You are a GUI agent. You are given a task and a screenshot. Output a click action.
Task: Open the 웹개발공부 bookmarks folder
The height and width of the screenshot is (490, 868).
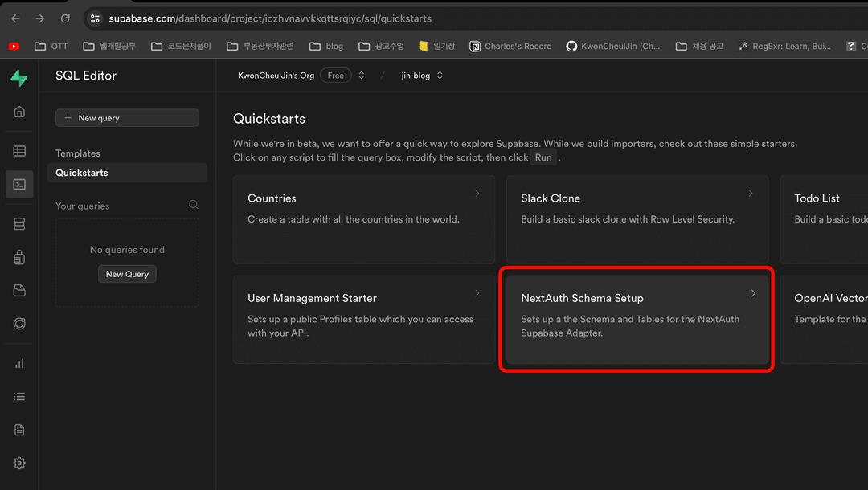[x=109, y=46]
